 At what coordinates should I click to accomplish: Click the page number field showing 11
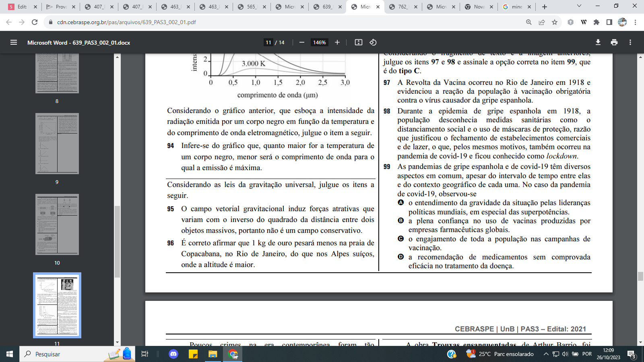(268, 42)
